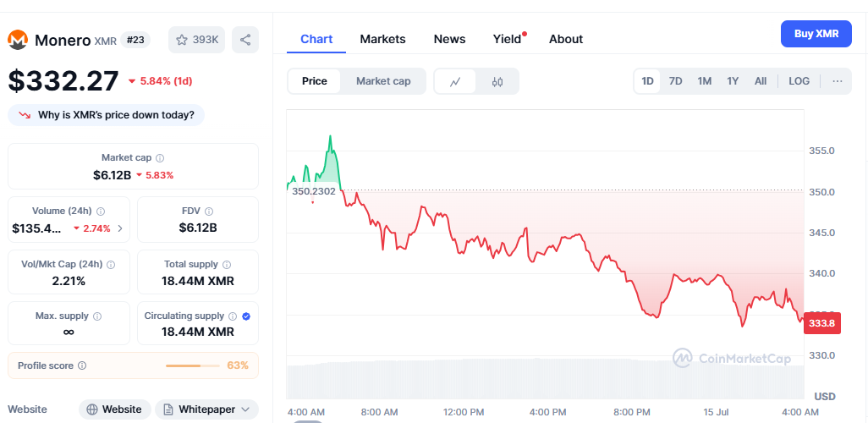Open the Markets tab
The image size is (868, 423).
coord(382,39)
